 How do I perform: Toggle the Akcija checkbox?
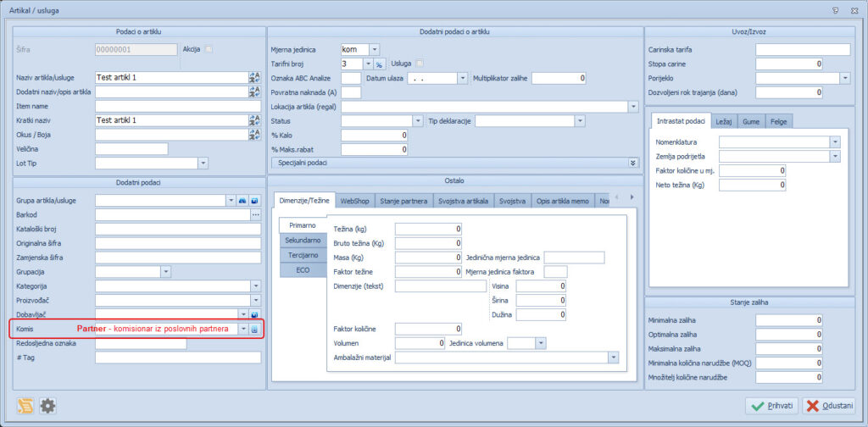click(209, 49)
